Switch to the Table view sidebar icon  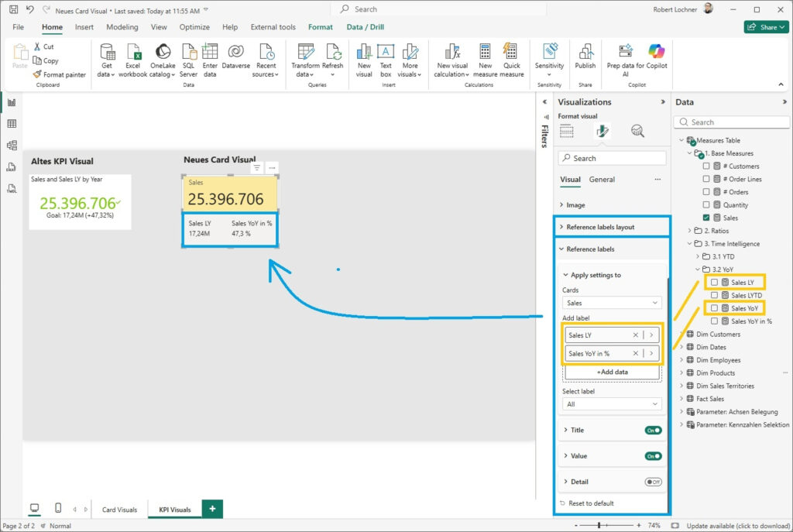(x=12, y=124)
